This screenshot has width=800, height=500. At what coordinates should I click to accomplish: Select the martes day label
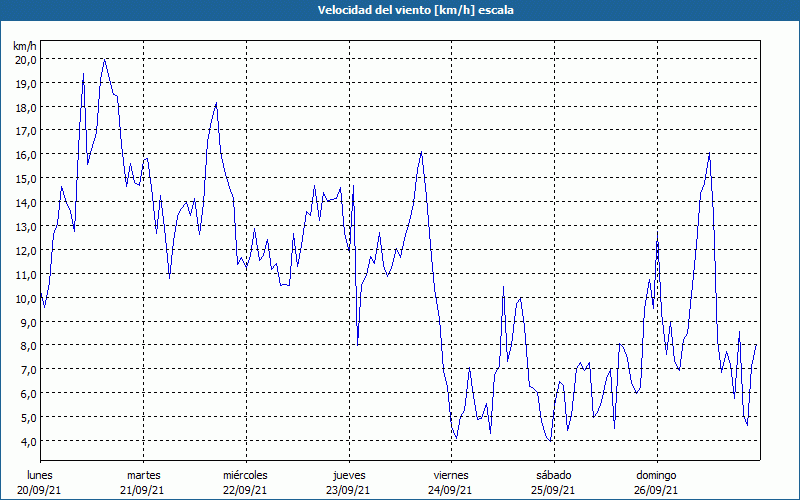[x=143, y=476]
